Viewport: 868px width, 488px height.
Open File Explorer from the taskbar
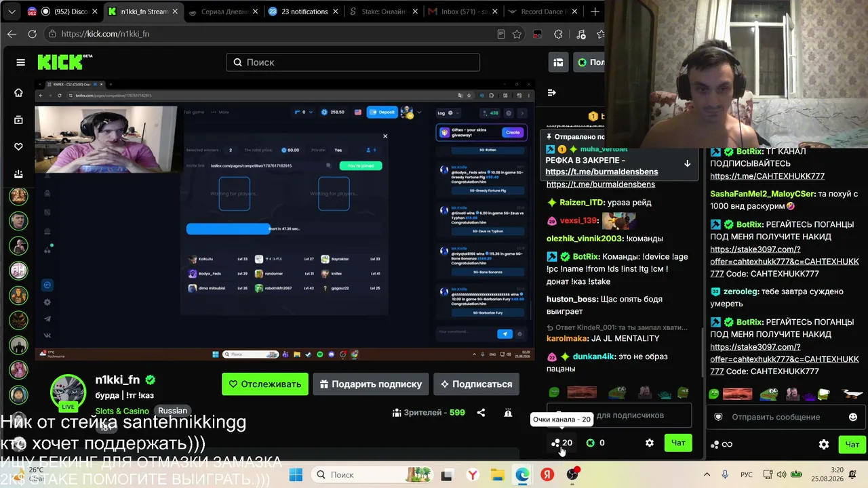click(497, 474)
